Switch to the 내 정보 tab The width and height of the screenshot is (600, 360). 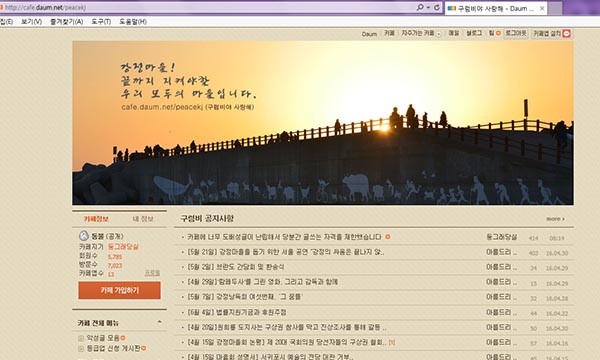click(x=143, y=219)
